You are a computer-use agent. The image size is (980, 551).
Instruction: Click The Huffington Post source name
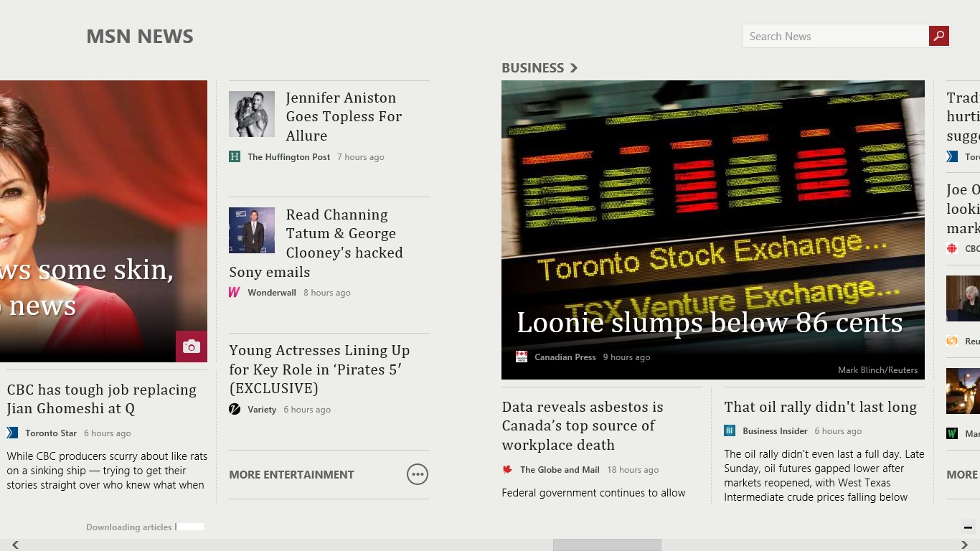coord(288,156)
